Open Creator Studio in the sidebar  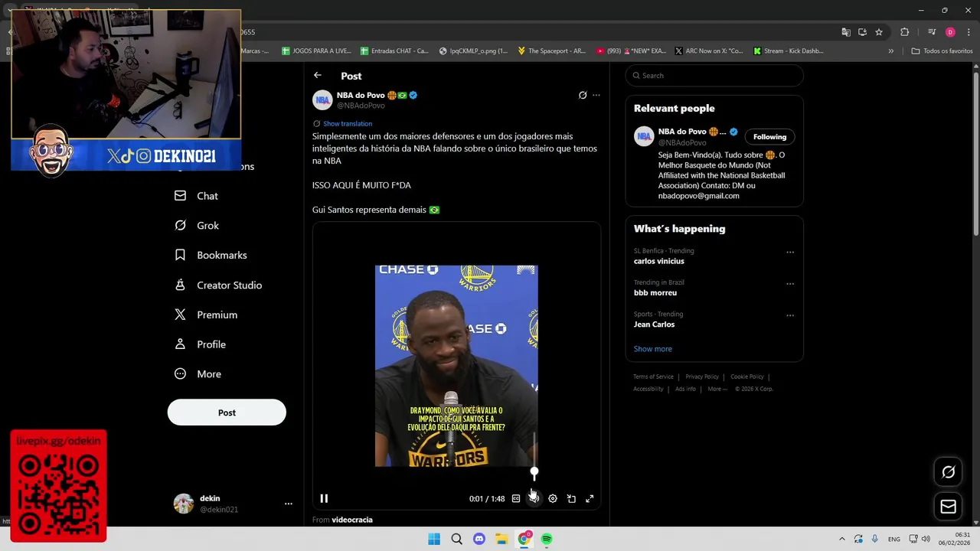218,285
